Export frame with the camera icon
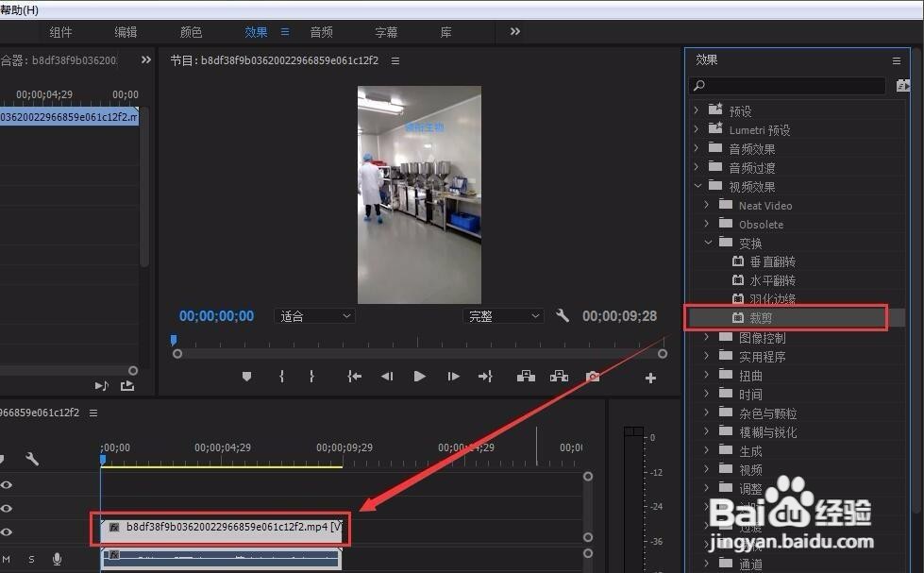Screen dimensions: 924x573 point(593,376)
